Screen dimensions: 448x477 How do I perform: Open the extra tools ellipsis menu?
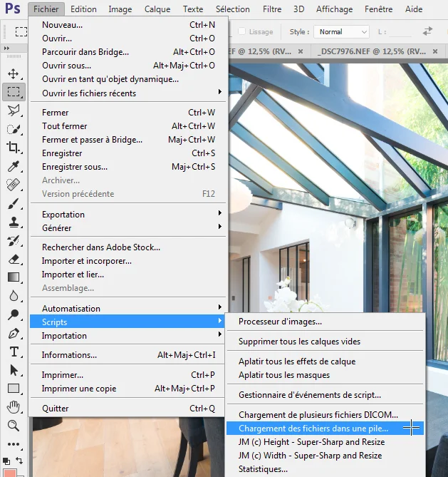point(14,444)
